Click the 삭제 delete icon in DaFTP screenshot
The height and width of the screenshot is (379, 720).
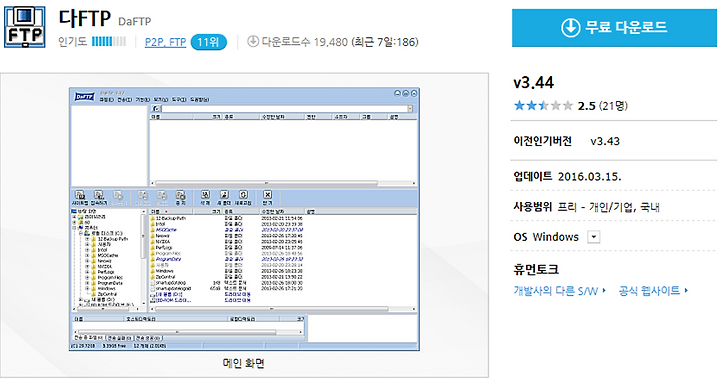click(x=205, y=198)
